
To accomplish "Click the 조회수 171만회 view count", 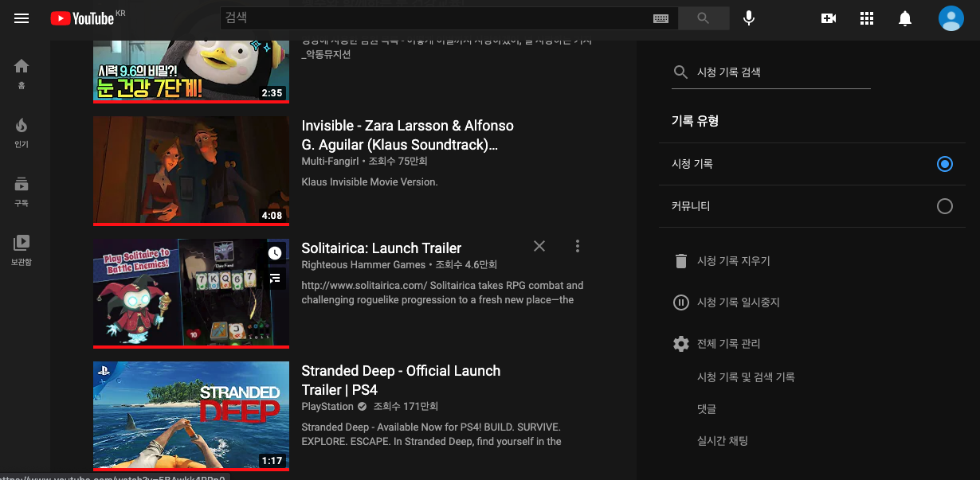I will [406, 407].
